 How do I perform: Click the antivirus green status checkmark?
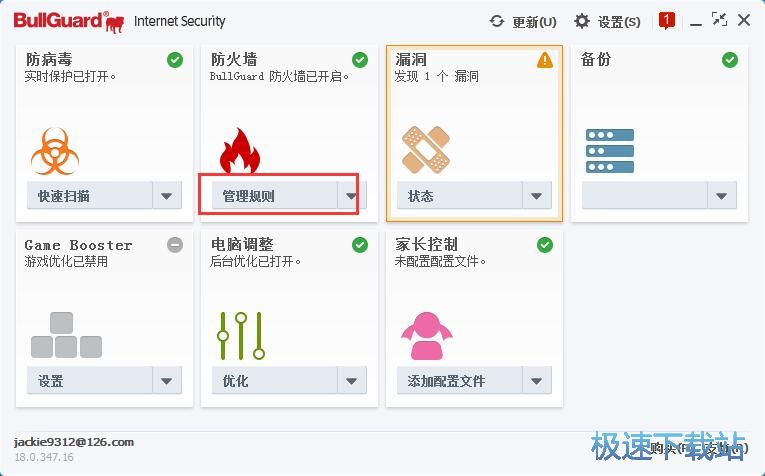point(175,60)
